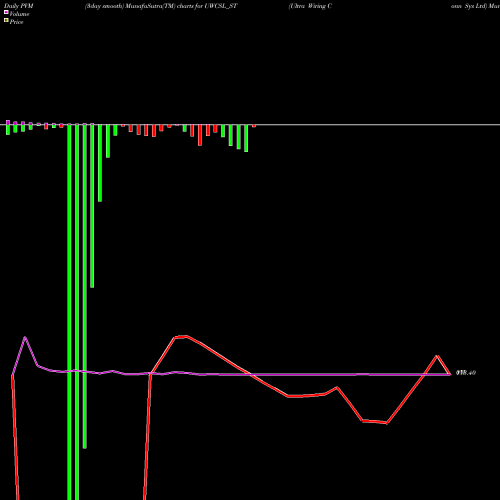Click the price value label ending the line
Image resolution: width=500 pixels, height=500 pixels.
[x=466, y=373]
